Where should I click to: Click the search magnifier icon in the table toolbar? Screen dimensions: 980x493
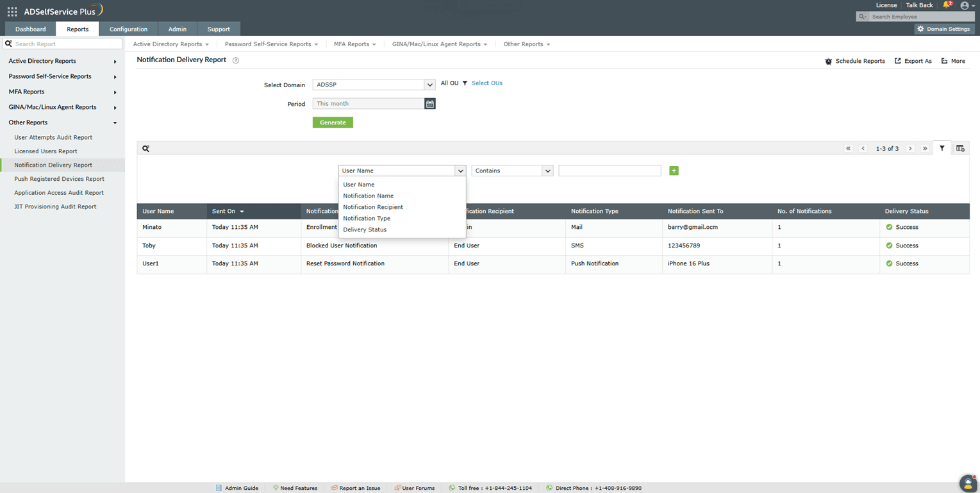coord(145,148)
